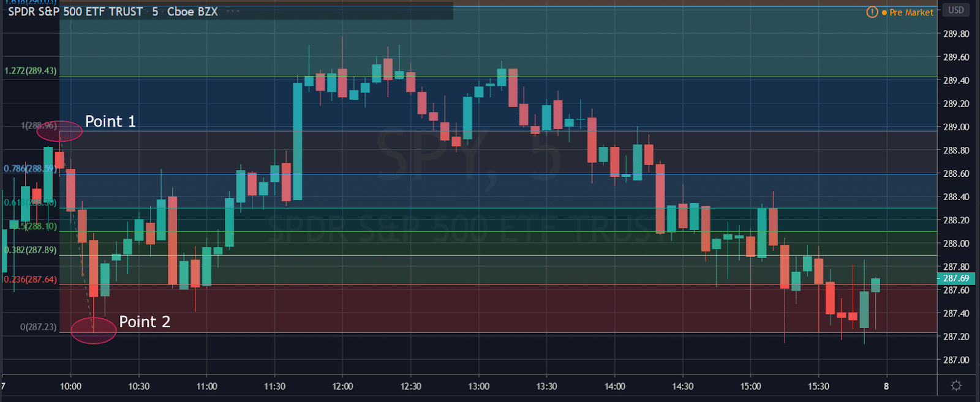Click 289.00 on the price axis

(956, 127)
